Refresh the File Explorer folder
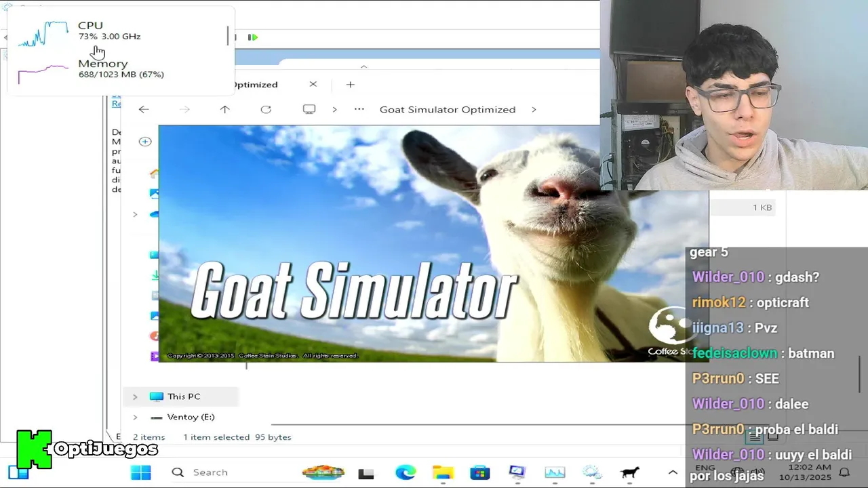Viewport: 868px width, 488px height. click(x=266, y=109)
